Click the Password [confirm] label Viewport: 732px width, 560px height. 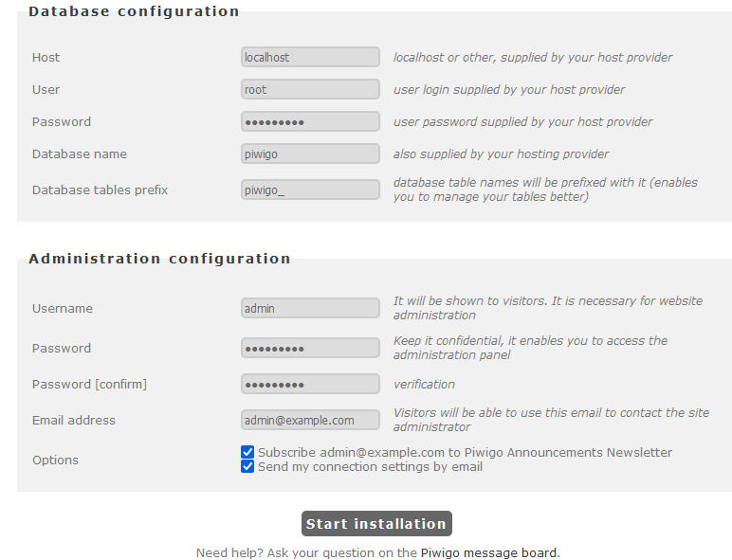(89, 384)
